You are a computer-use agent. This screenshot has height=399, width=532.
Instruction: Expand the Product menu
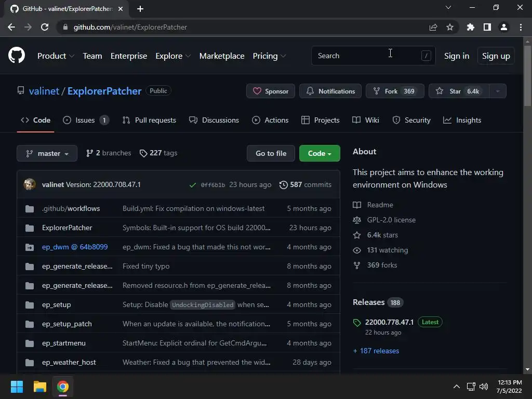56,56
